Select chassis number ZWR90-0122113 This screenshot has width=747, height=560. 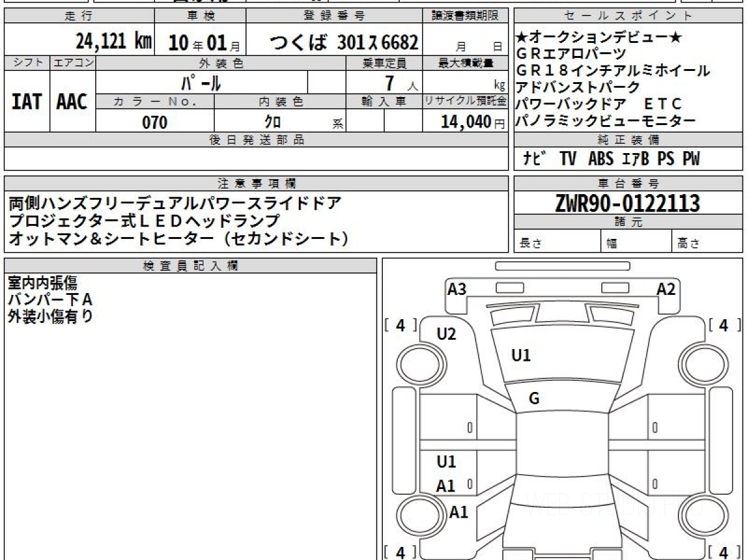click(627, 203)
